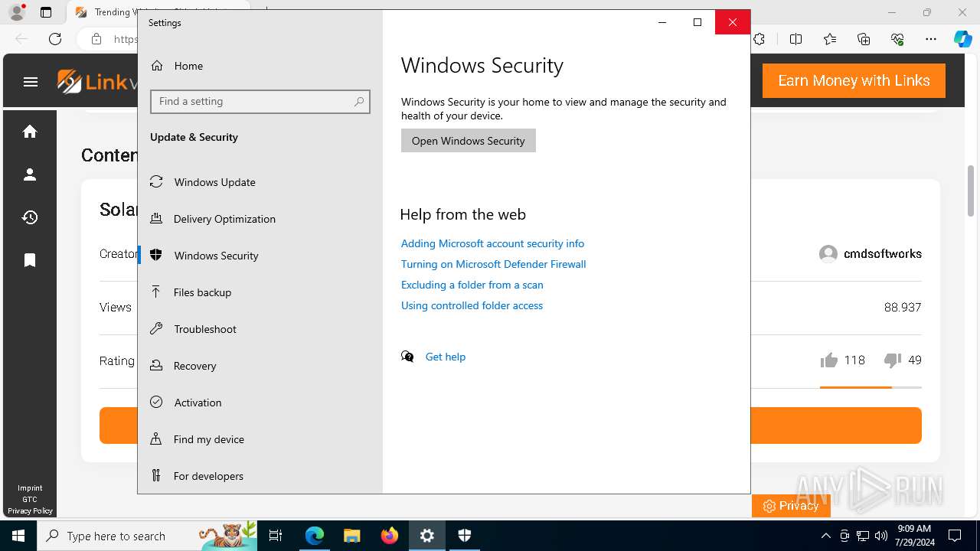Open the Windows Start menu
980x551 pixels.
[18, 536]
